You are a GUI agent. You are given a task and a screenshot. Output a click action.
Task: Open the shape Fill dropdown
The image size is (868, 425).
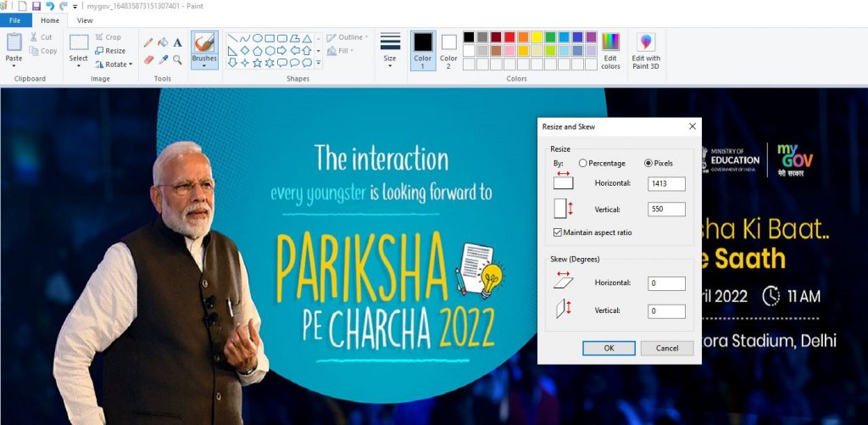pos(341,50)
